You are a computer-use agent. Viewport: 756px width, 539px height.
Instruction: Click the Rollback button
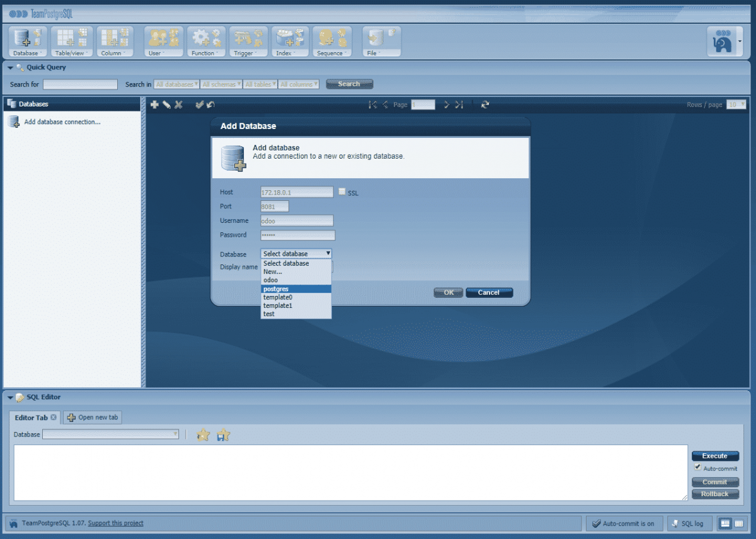(x=715, y=494)
